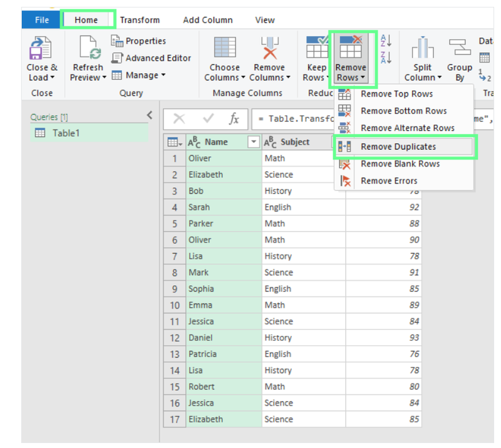Click the Remove Columns icon
Screen dimensions: 501x448
pyautogui.click(x=270, y=48)
